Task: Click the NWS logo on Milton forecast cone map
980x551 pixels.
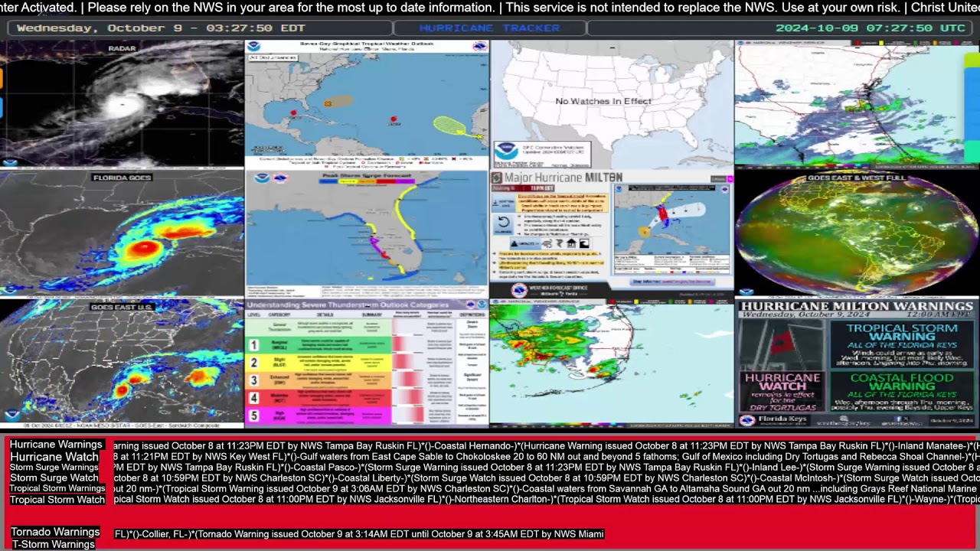Action: pyautogui.click(x=725, y=190)
